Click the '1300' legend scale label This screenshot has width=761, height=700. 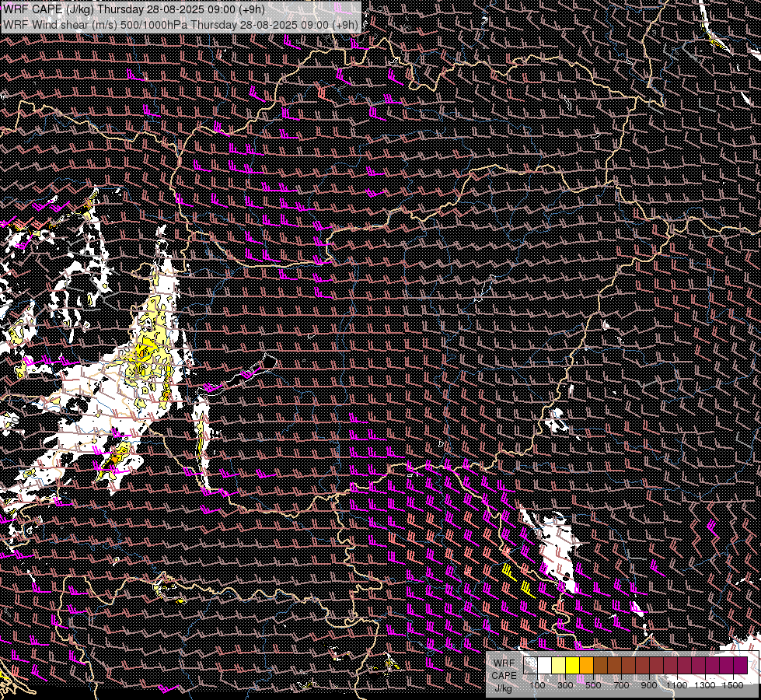pyautogui.click(x=705, y=685)
